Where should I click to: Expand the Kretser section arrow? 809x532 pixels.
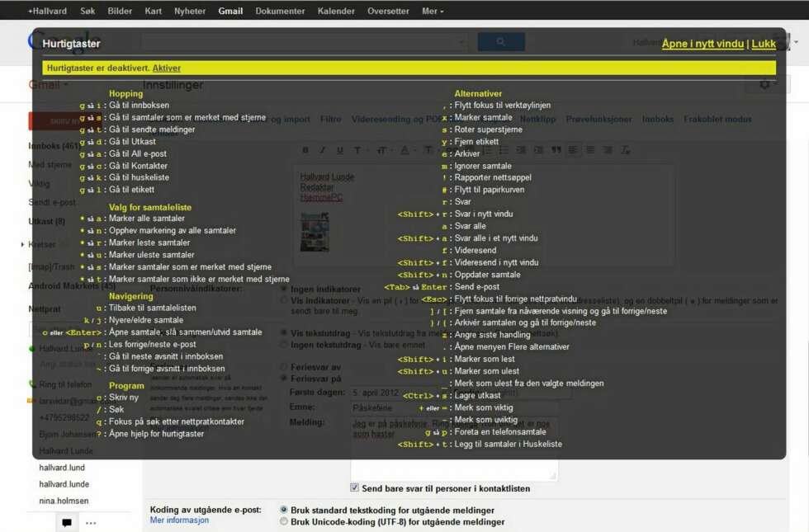(23, 244)
